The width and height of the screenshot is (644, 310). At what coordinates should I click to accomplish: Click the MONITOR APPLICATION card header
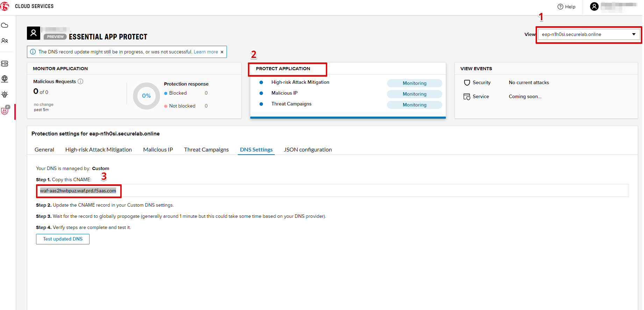pos(60,69)
